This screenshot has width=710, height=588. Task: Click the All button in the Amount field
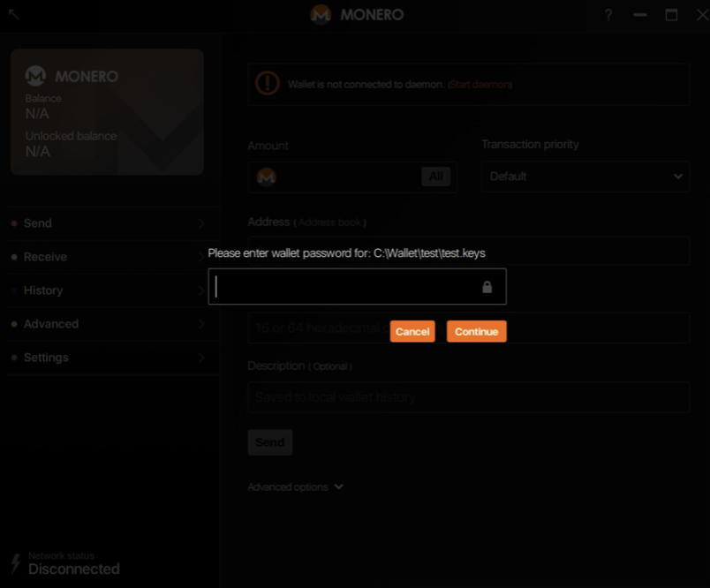(435, 177)
